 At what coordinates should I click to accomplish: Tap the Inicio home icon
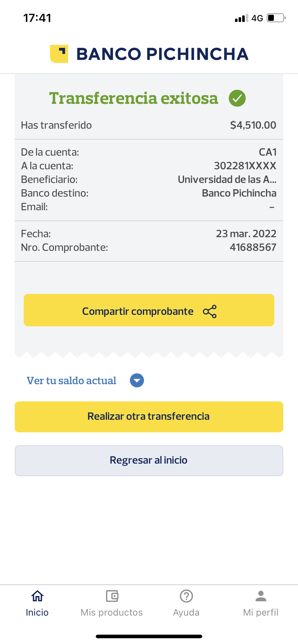point(37,596)
